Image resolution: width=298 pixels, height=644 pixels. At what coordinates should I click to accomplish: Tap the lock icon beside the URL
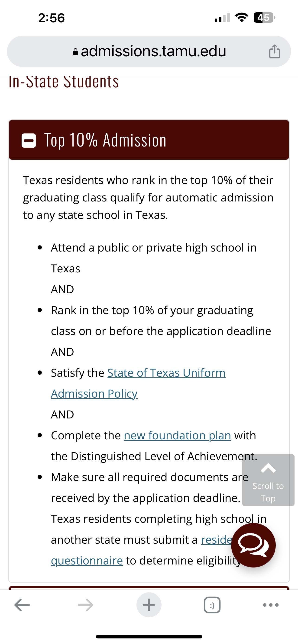coord(75,52)
